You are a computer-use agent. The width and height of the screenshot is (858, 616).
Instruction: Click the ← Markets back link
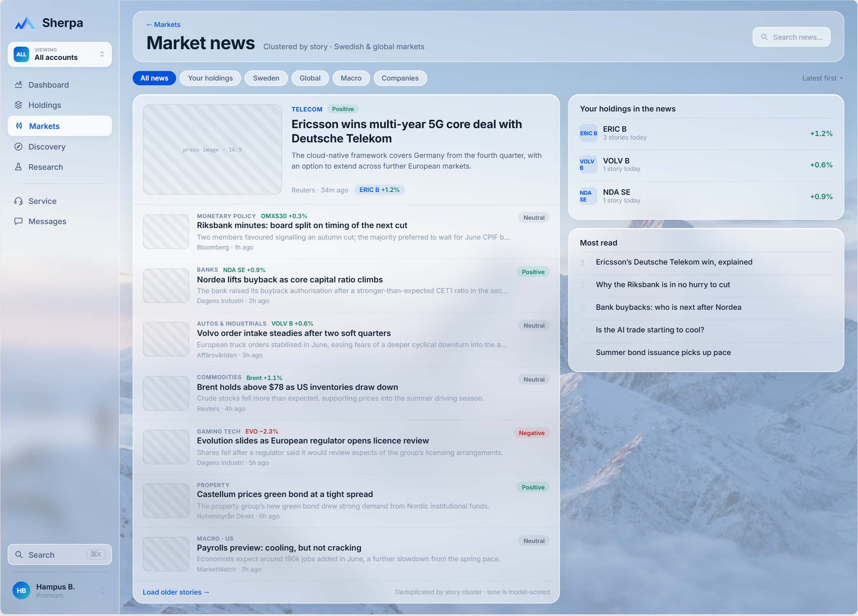163,25
